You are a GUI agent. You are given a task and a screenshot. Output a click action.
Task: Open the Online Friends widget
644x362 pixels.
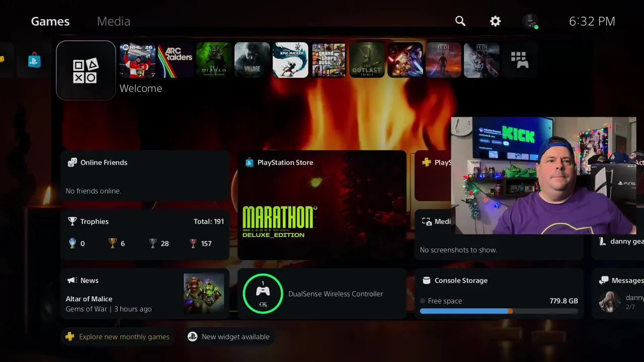tap(145, 176)
